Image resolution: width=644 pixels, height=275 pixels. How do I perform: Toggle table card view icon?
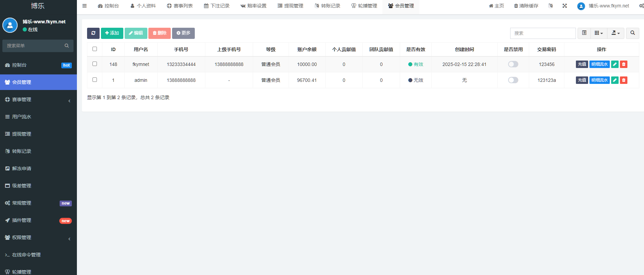pyautogui.click(x=584, y=33)
